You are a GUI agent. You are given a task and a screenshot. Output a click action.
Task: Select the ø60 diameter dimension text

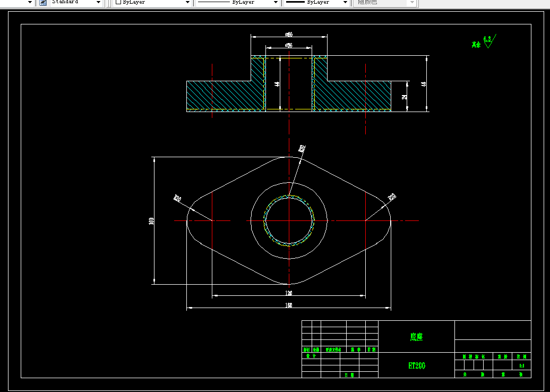click(x=289, y=35)
